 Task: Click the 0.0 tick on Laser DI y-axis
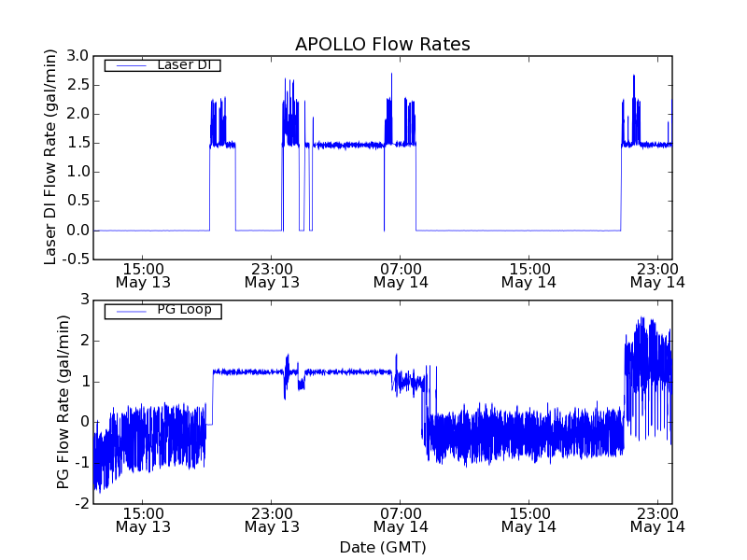tap(78, 230)
